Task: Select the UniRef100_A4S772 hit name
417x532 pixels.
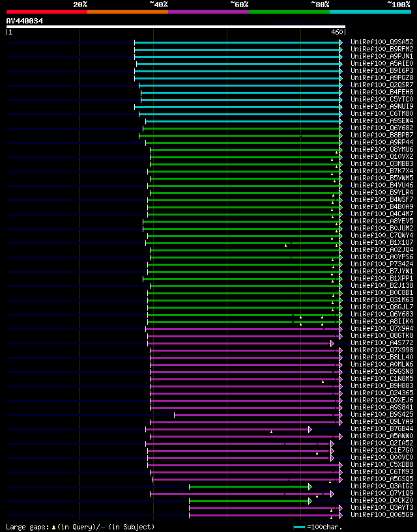Action: tap(382, 343)
